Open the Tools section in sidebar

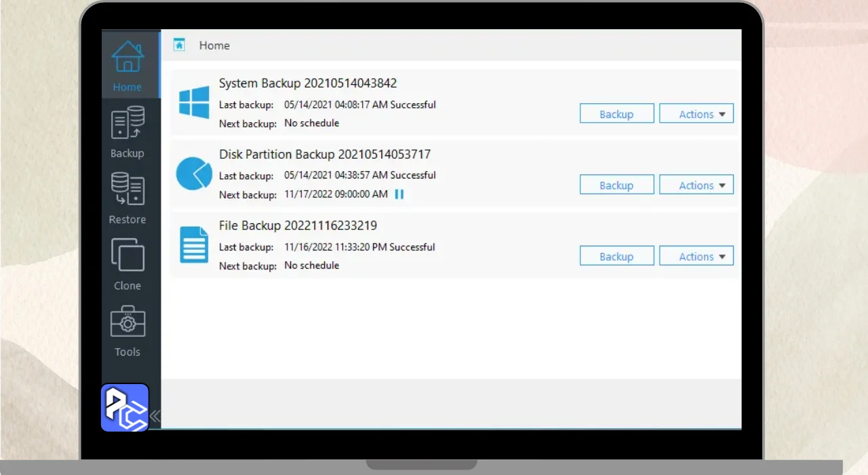[127, 331]
